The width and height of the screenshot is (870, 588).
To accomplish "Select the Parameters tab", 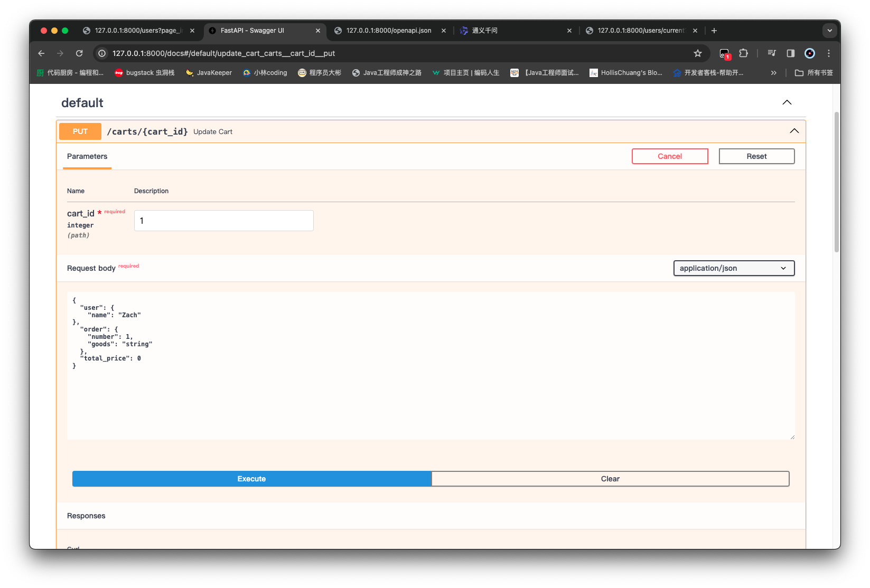I will click(87, 157).
